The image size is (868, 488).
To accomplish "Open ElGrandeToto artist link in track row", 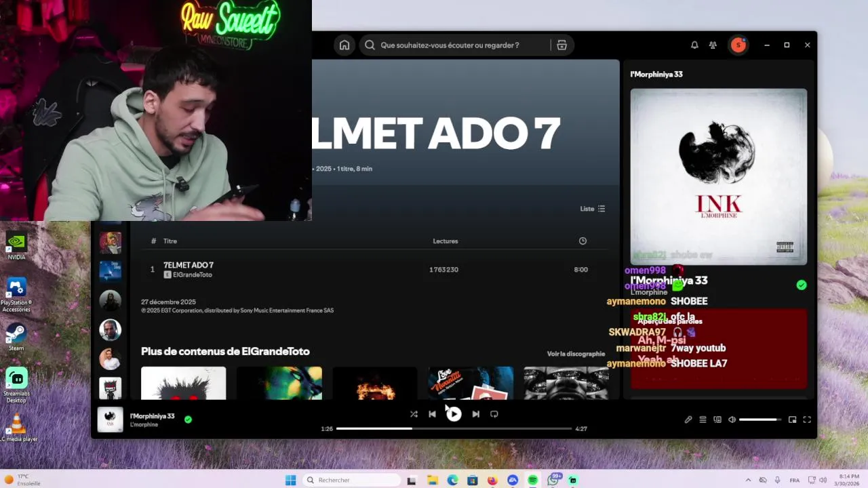I will pos(193,274).
